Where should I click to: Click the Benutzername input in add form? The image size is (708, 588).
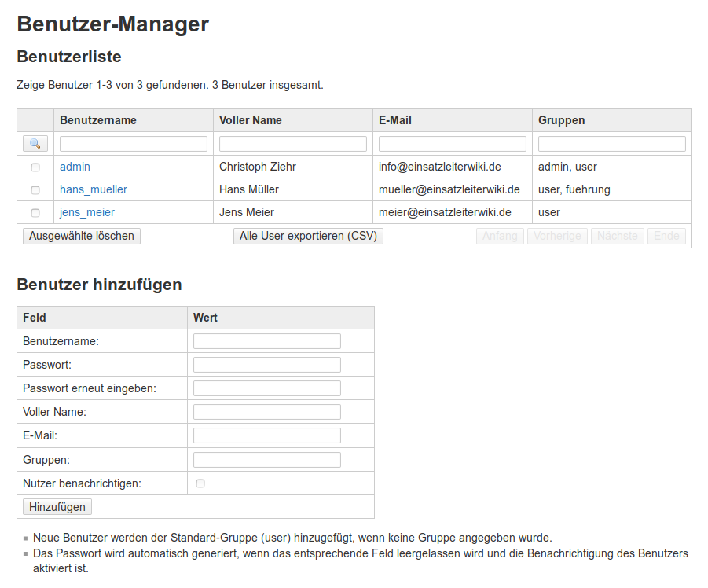click(267, 341)
